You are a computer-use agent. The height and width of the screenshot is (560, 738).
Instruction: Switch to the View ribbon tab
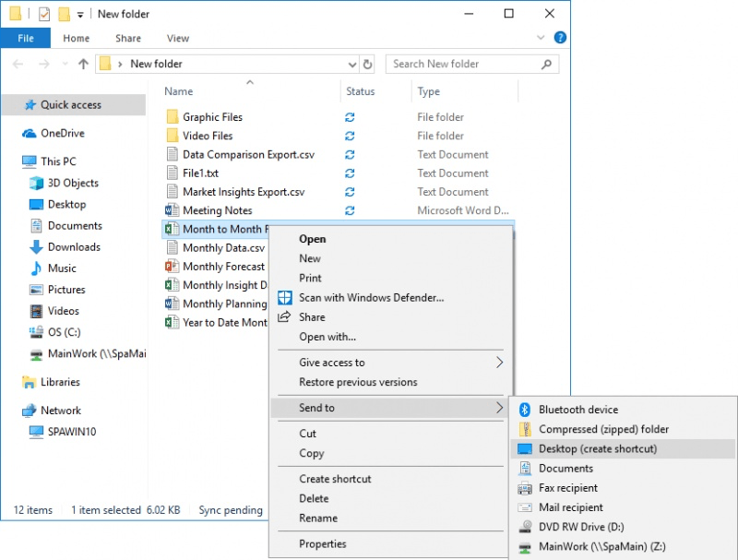tap(177, 38)
